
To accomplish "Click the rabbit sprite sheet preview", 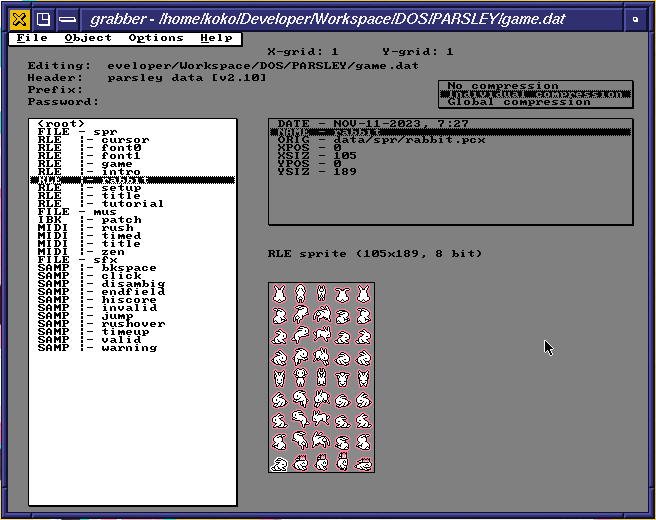I will (321, 377).
